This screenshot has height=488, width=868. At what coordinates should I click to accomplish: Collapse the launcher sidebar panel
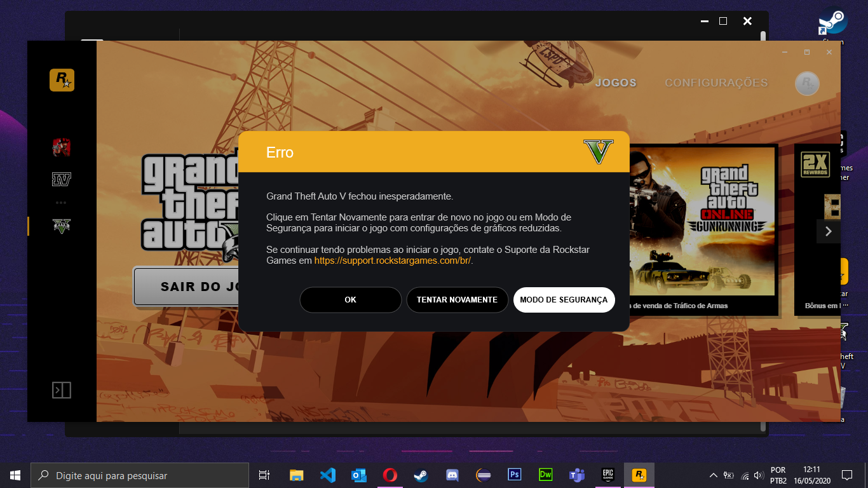point(62,390)
